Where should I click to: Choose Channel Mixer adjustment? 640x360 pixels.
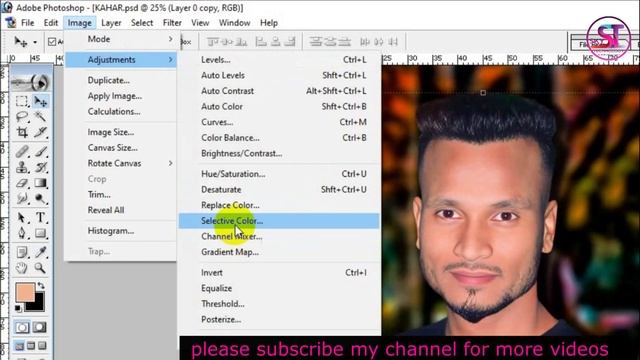click(279, 236)
